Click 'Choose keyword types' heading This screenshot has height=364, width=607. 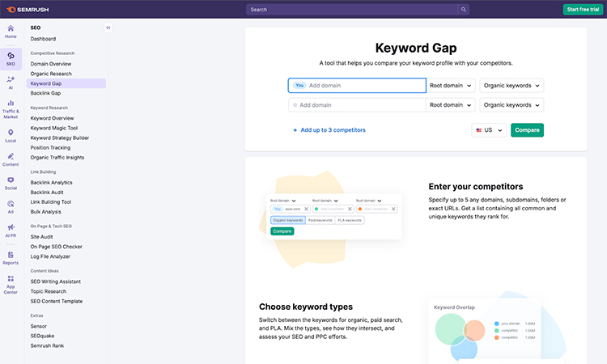click(x=306, y=307)
